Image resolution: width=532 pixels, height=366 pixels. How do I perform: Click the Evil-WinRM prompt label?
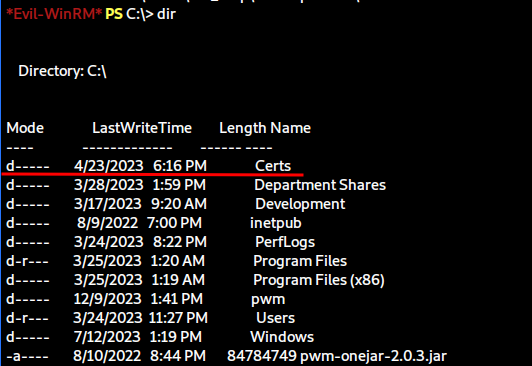click(x=54, y=14)
